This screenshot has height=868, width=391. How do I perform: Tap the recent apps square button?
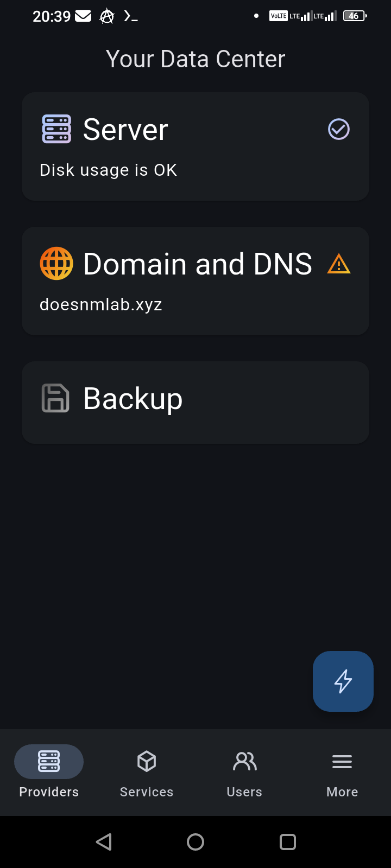click(x=288, y=842)
